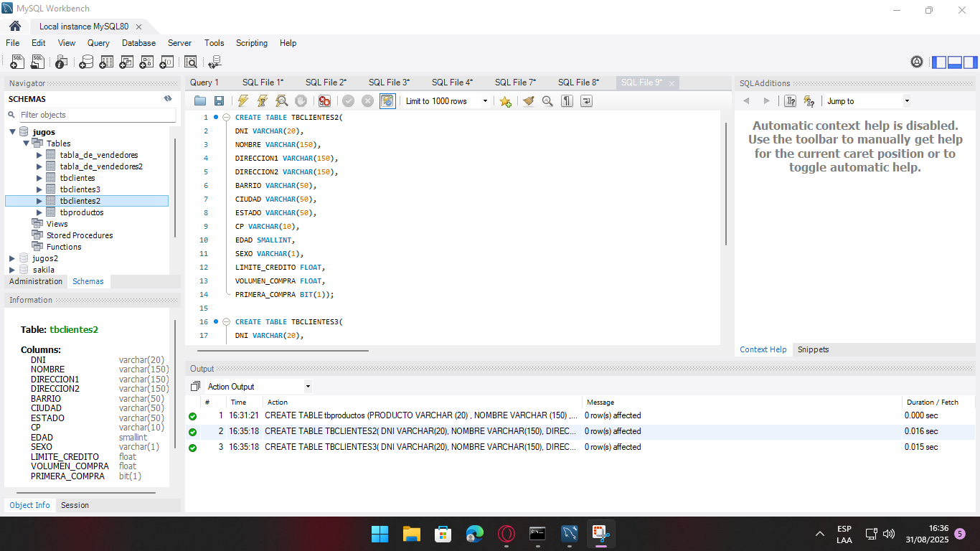Click the home screen icon

(x=15, y=26)
